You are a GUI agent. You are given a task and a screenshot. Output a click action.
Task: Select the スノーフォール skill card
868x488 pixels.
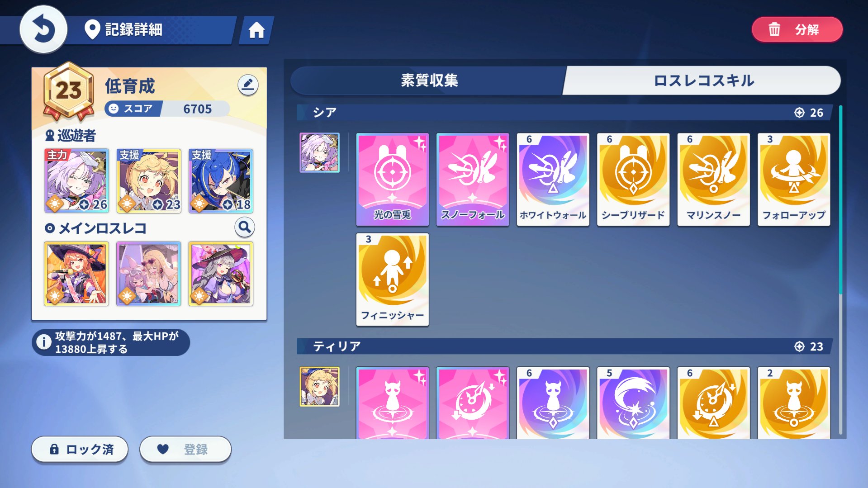pyautogui.click(x=473, y=179)
